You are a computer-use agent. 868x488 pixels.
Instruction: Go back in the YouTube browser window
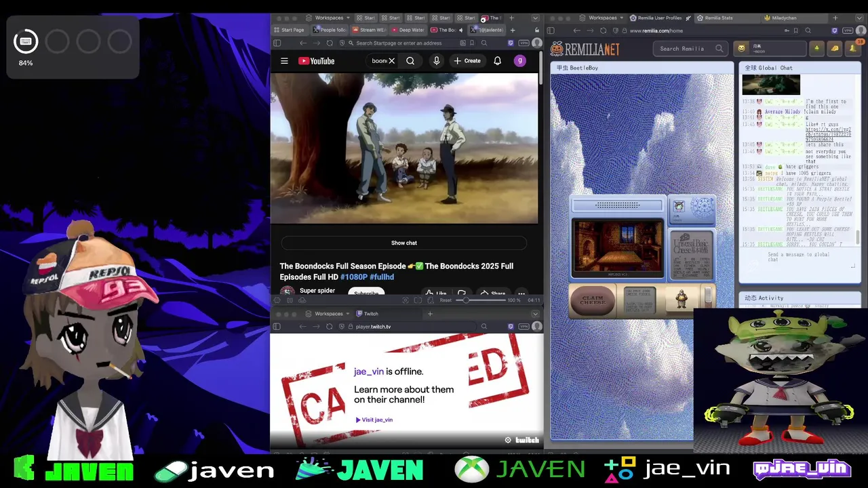pos(302,43)
